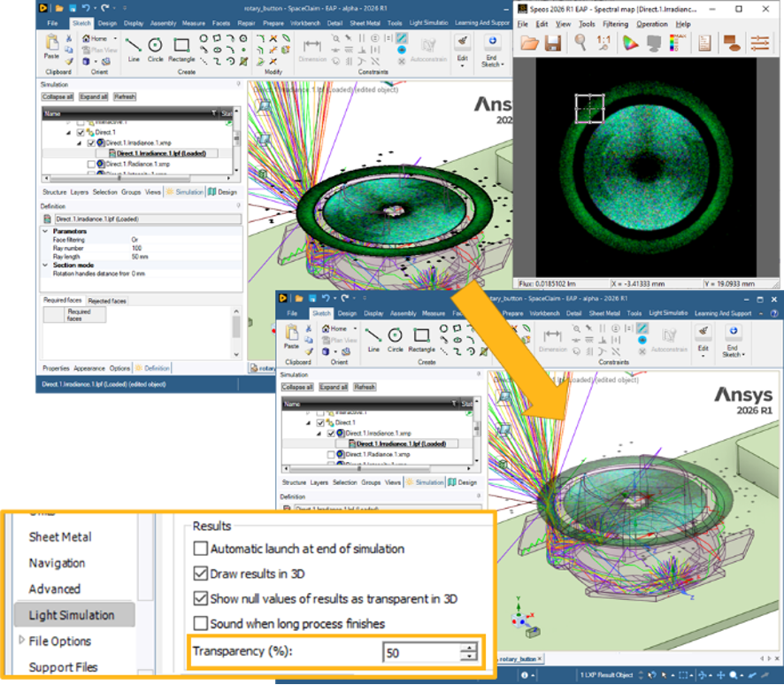Expand the File Options entry arrow
This screenshot has height=685, width=784.
21,640
